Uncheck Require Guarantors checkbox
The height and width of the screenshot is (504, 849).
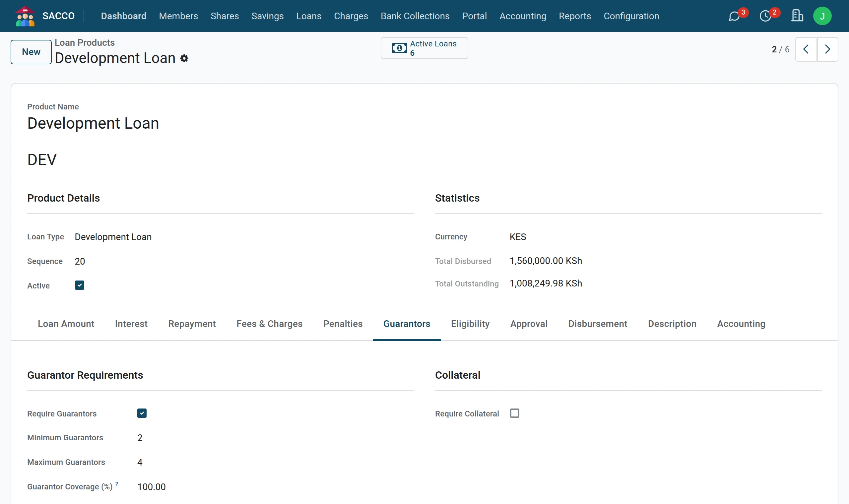click(142, 413)
